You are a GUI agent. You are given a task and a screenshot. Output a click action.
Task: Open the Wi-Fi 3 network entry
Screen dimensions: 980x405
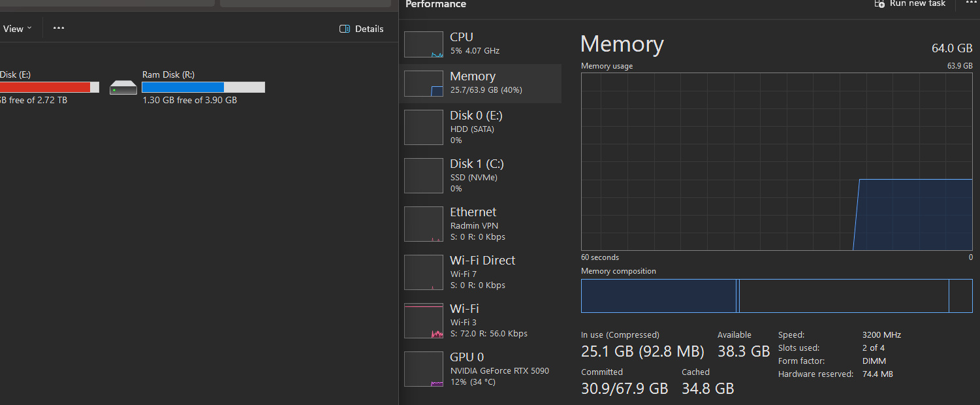(x=480, y=321)
